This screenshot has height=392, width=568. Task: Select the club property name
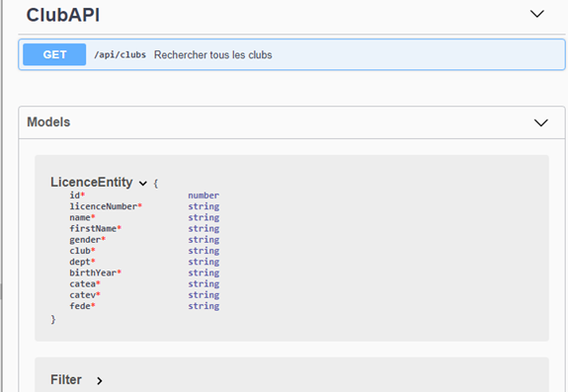(80, 251)
